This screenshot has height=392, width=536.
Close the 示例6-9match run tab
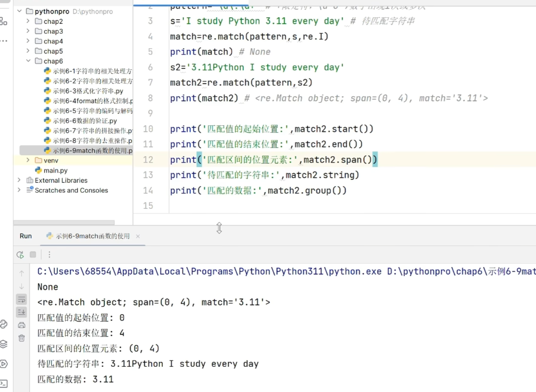point(138,236)
